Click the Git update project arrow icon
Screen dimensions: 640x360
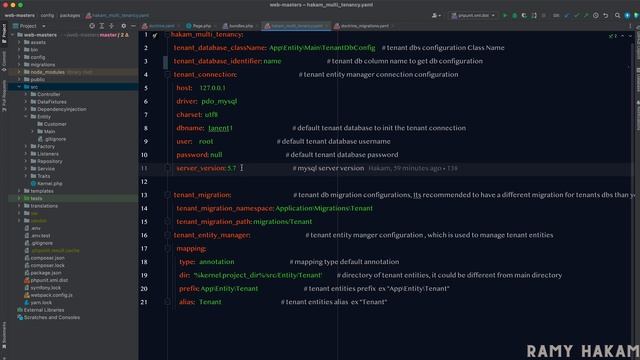567,16
